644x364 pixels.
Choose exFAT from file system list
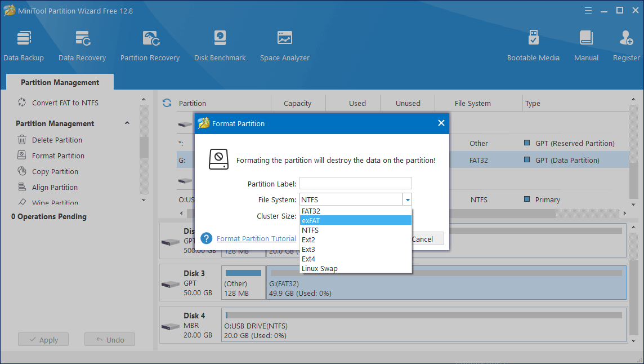[356, 220]
